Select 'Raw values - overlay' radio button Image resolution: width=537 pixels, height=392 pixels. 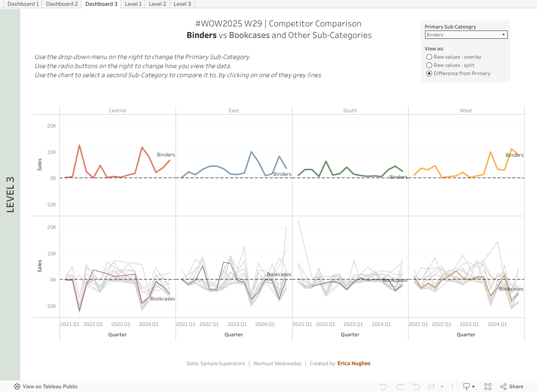(x=429, y=57)
